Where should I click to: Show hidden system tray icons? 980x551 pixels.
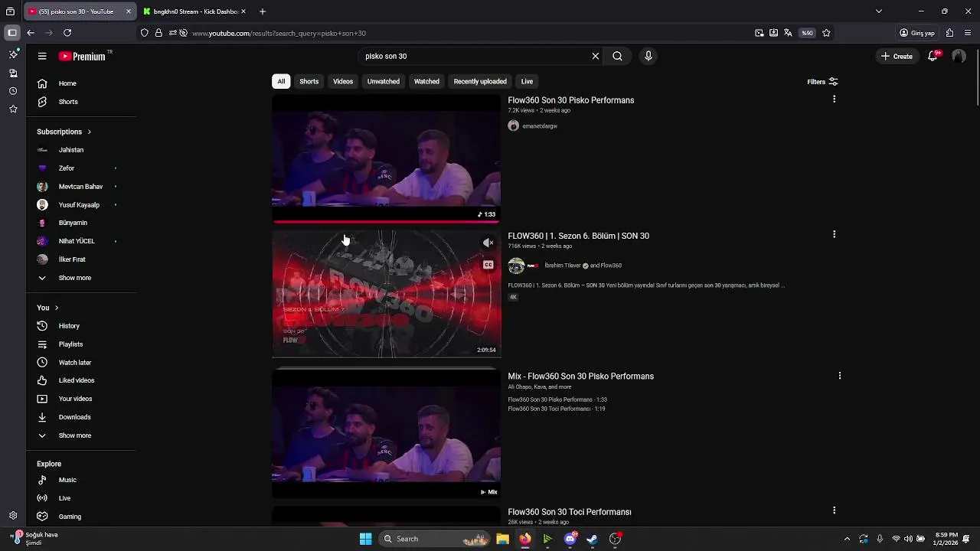847,539
